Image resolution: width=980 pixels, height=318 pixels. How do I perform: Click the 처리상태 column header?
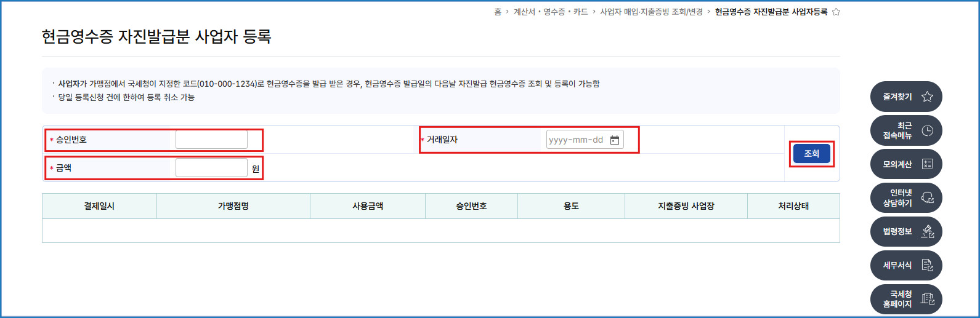tap(793, 206)
